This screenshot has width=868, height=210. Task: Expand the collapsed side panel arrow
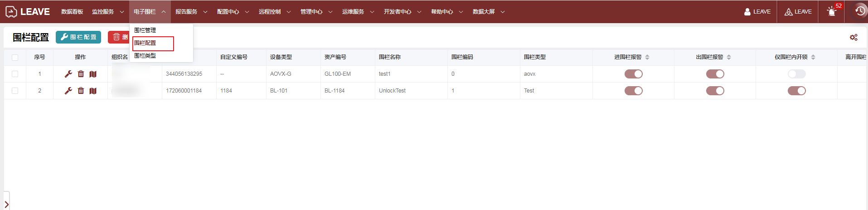pos(6,205)
